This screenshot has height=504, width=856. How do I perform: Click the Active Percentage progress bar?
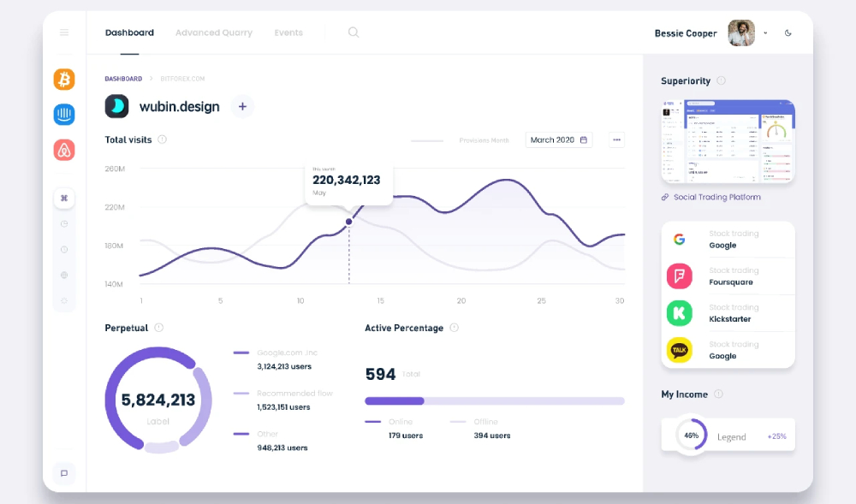click(494, 400)
